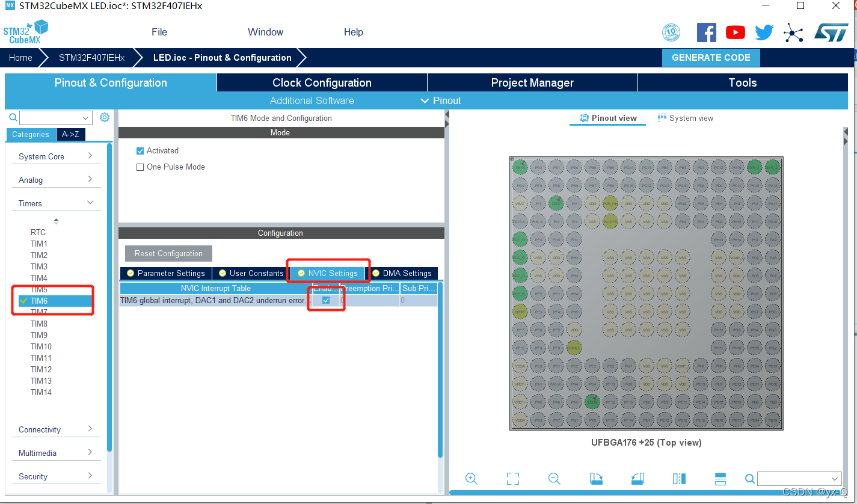Viewport: 857px width, 504px height.
Task: Expand the Connectivity category
Action: [56, 429]
